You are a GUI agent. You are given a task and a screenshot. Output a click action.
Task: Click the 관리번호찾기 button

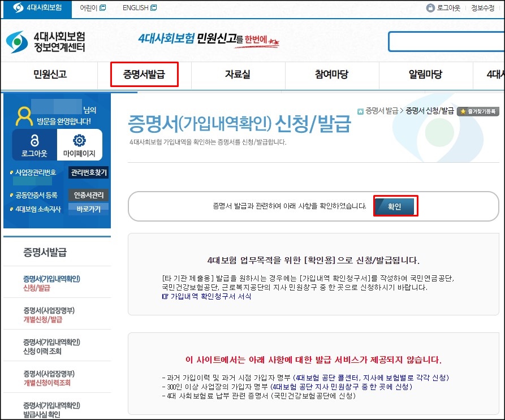(x=89, y=172)
